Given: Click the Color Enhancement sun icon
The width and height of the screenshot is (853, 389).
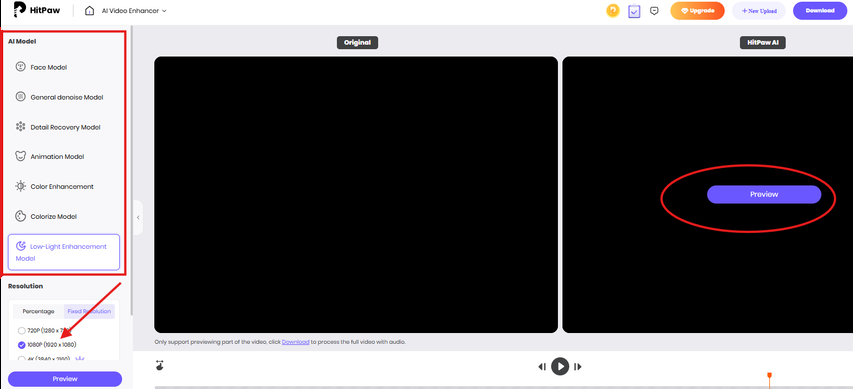Looking at the screenshot, I should point(21,186).
